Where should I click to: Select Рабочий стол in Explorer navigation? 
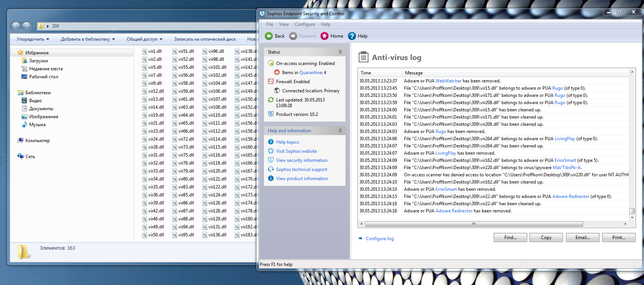(x=44, y=77)
